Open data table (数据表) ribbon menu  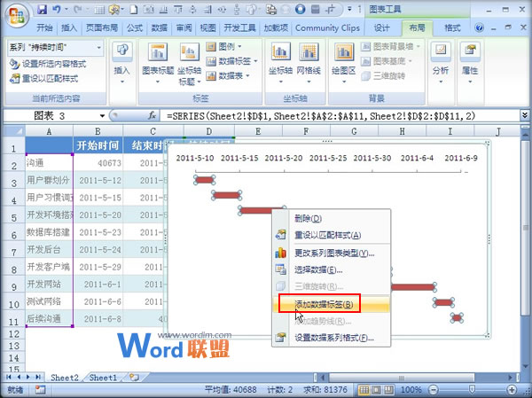tap(228, 76)
